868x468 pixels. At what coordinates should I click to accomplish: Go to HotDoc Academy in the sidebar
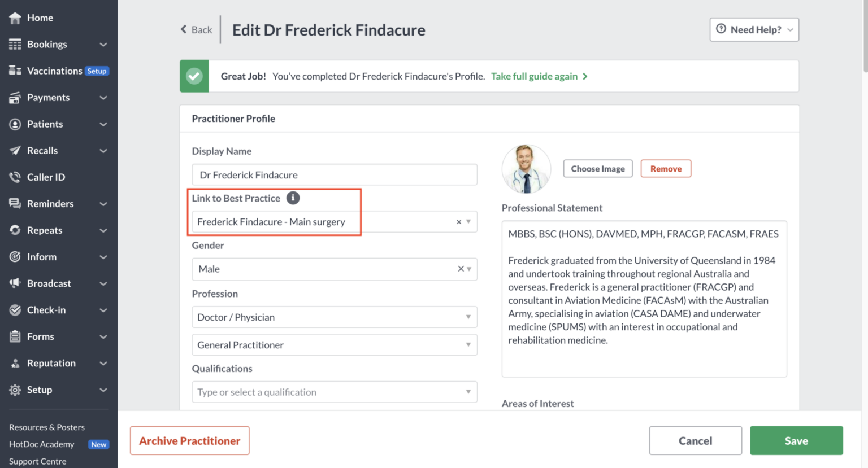41,444
